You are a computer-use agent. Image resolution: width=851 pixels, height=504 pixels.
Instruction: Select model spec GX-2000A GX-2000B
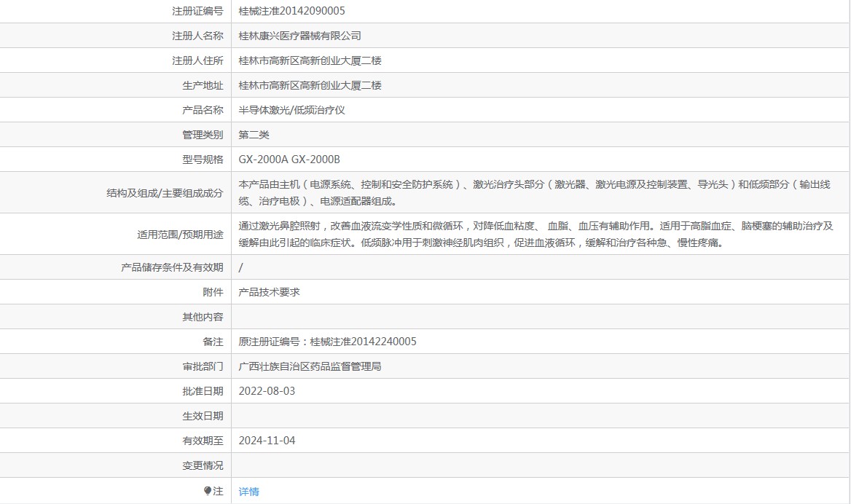[289, 160]
